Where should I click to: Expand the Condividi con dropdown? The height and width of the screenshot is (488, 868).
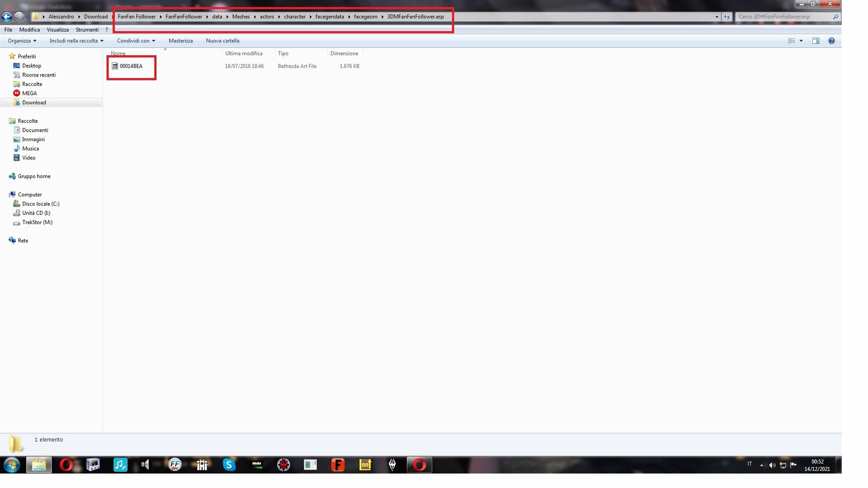[x=136, y=41]
